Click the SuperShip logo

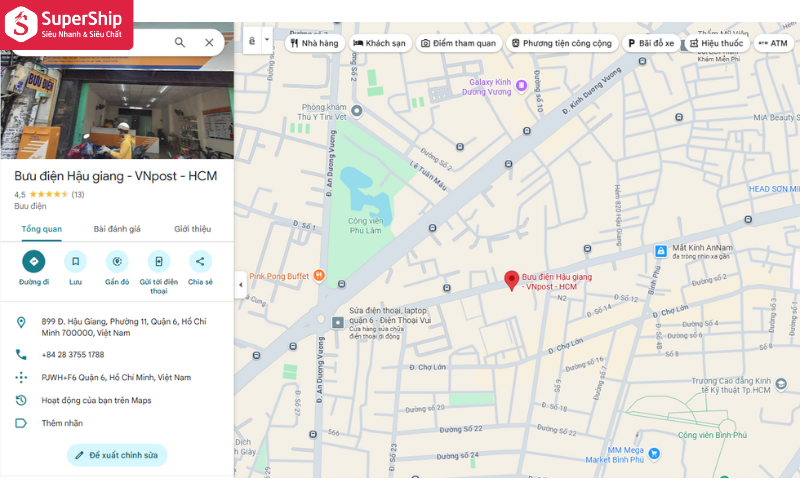coord(66,24)
